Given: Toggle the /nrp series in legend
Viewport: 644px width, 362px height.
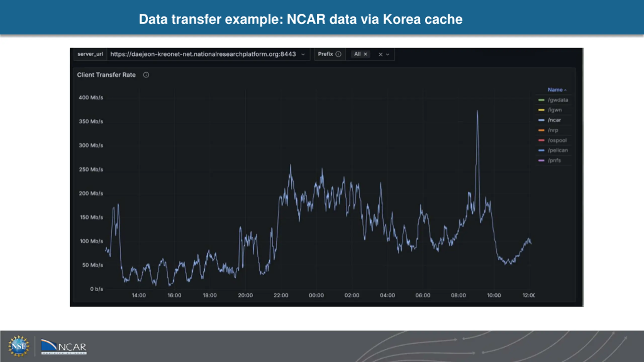Looking at the screenshot, I should coord(553,130).
